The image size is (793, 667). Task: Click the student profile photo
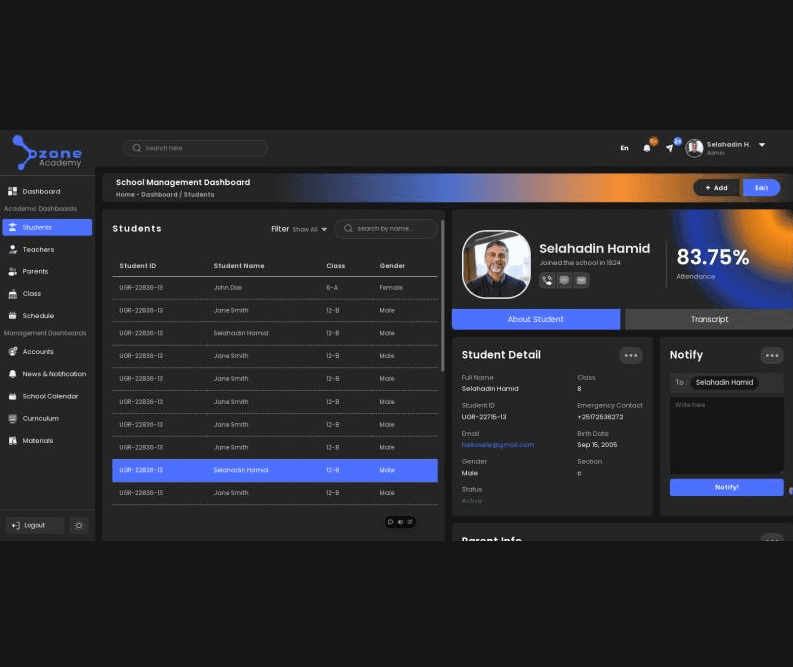tap(497, 264)
